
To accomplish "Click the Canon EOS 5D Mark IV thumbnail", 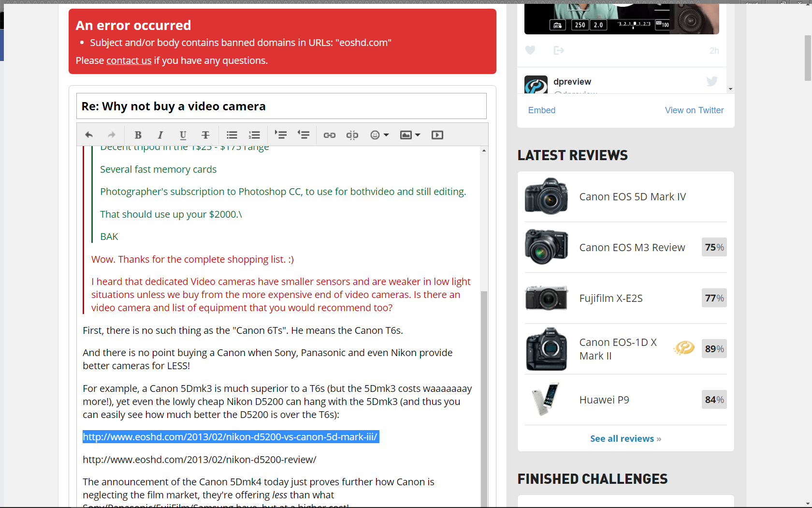I will tap(547, 196).
